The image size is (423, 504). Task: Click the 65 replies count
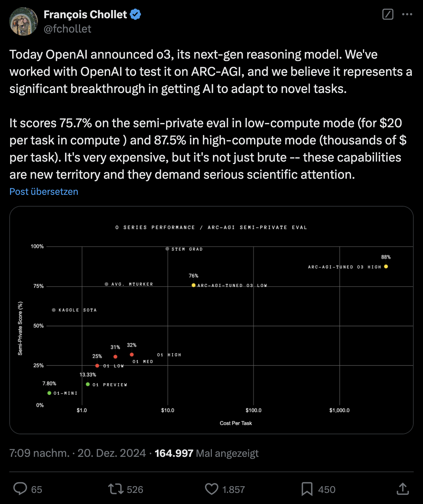point(36,489)
